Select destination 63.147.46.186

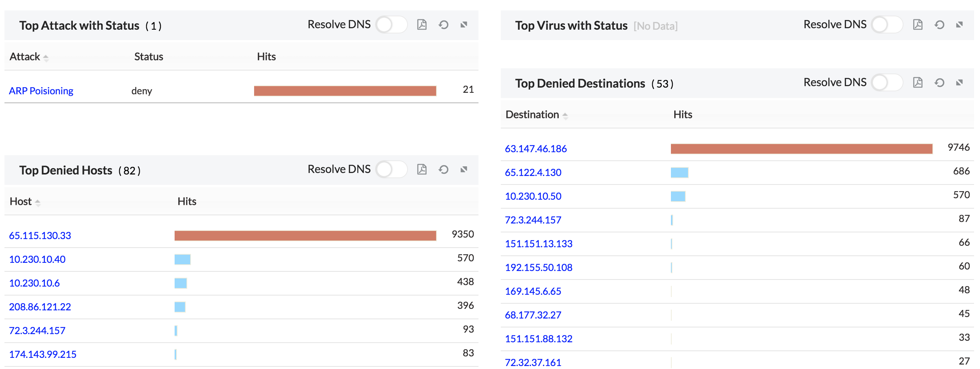(536, 148)
